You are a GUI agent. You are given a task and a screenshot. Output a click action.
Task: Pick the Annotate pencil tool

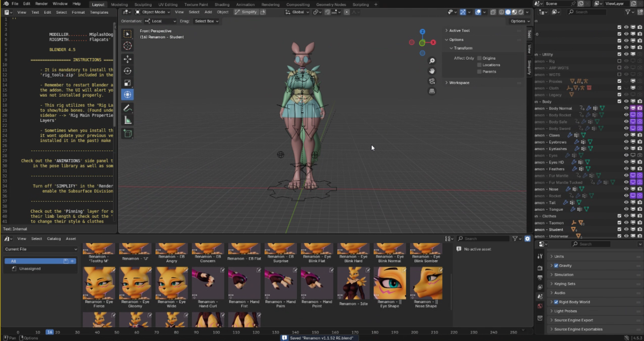pyautogui.click(x=127, y=108)
